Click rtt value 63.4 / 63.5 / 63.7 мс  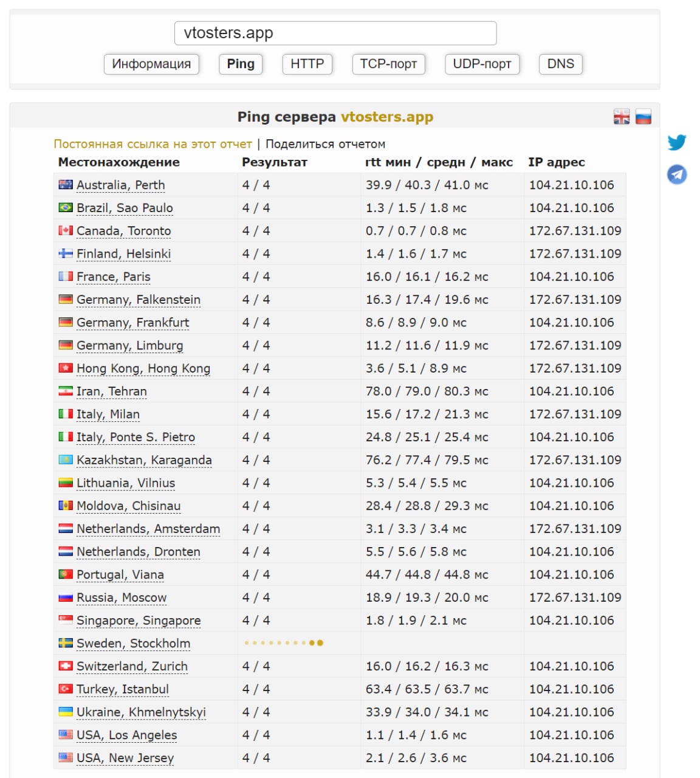tap(427, 689)
